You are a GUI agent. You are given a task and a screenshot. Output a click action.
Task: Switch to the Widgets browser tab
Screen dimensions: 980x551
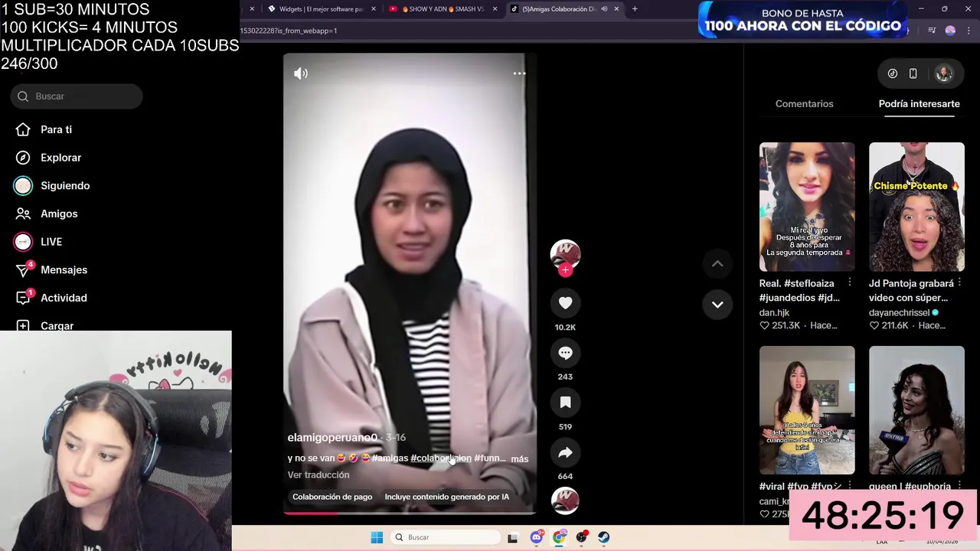(321, 9)
